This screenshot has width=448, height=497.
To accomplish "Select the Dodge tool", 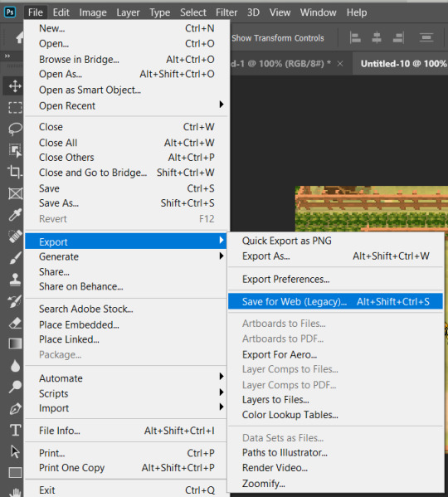I will point(15,387).
